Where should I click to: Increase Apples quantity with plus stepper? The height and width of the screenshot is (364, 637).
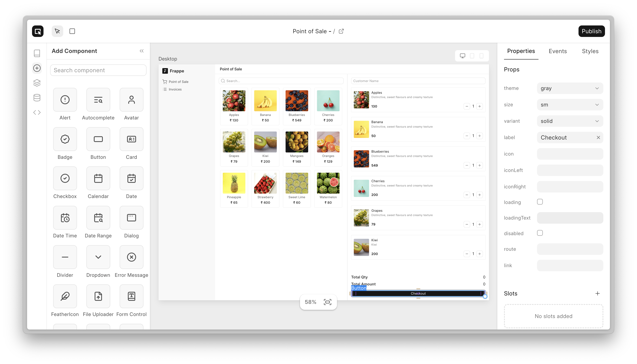480,106
